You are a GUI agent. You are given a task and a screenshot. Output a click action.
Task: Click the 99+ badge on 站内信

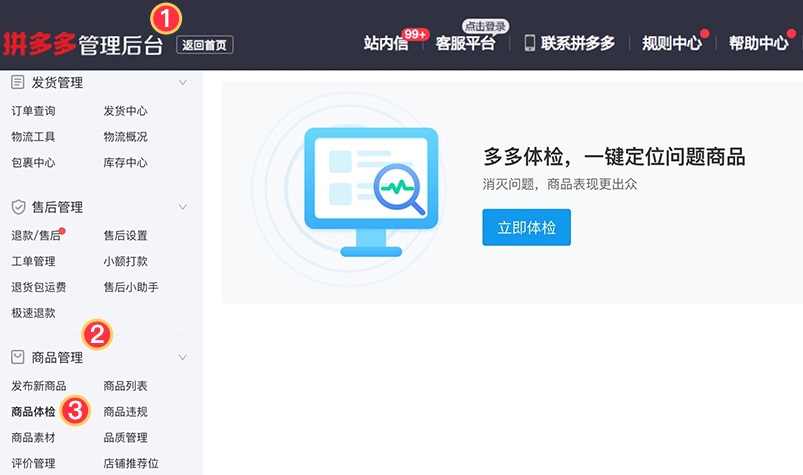point(415,34)
